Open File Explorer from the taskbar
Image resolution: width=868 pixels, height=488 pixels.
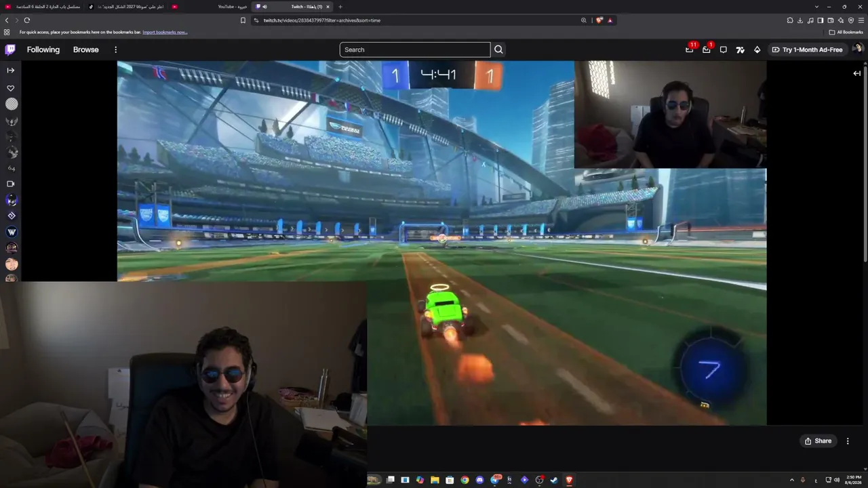pyautogui.click(x=435, y=480)
